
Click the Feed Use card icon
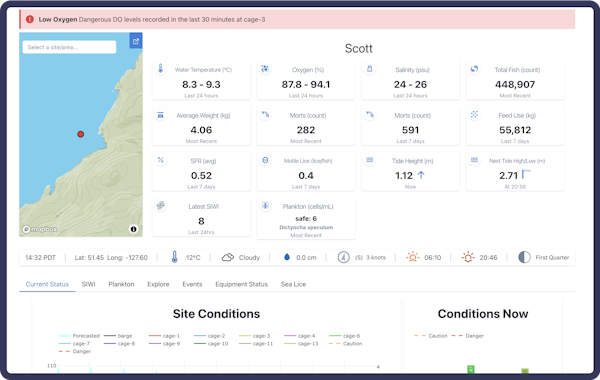[x=474, y=114]
